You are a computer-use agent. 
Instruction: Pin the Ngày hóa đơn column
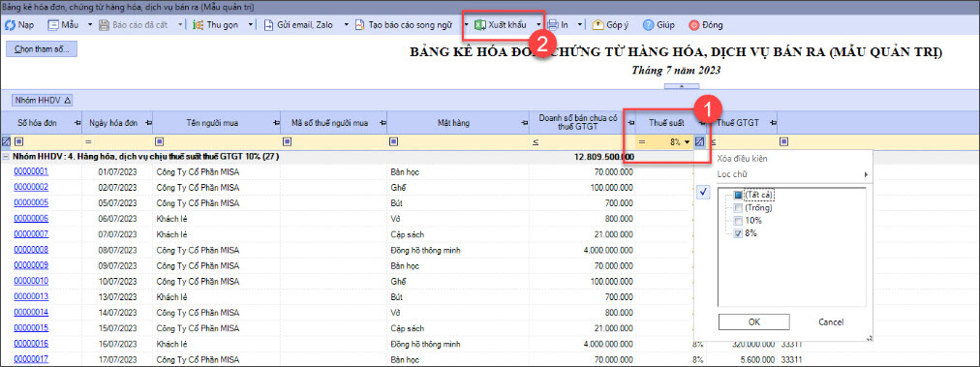coord(148,123)
